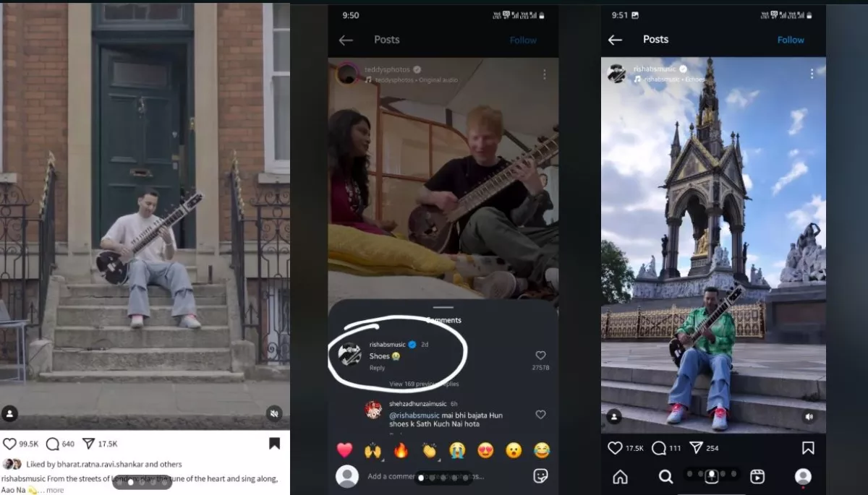This screenshot has height=495, width=868.
Task: Open three-dot options menu on teddysphotos post
Action: 544,74
